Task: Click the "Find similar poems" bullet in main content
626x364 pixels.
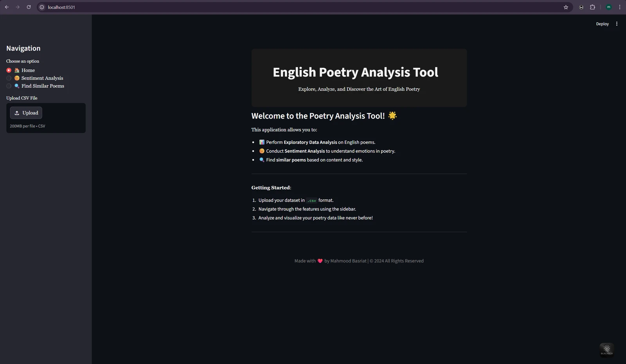Action: point(311,160)
